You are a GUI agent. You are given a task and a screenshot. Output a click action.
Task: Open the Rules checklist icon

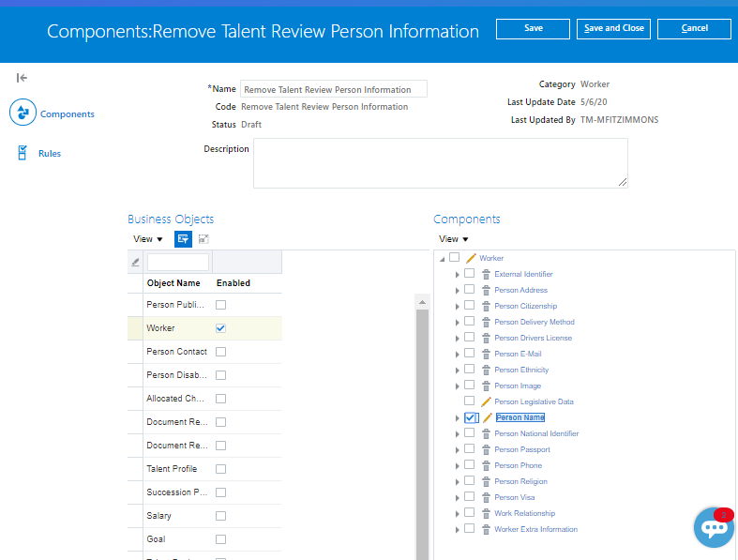23,153
